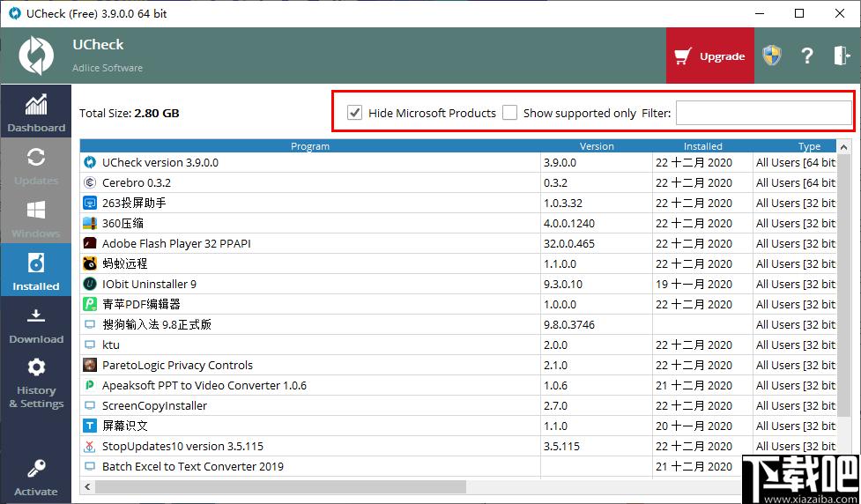Image resolution: width=861 pixels, height=504 pixels.
Task: Click the IObit Uninstaller 9 icon
Action: pos(90,284)
